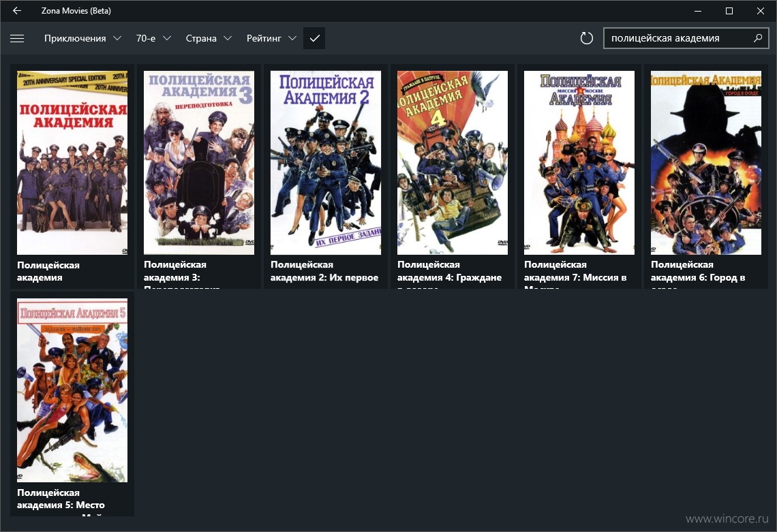Select title 'Полицейская академия 6: Город в'
Image resolution: width=777 pixels, height=532 pixels.
pos(698,271)
